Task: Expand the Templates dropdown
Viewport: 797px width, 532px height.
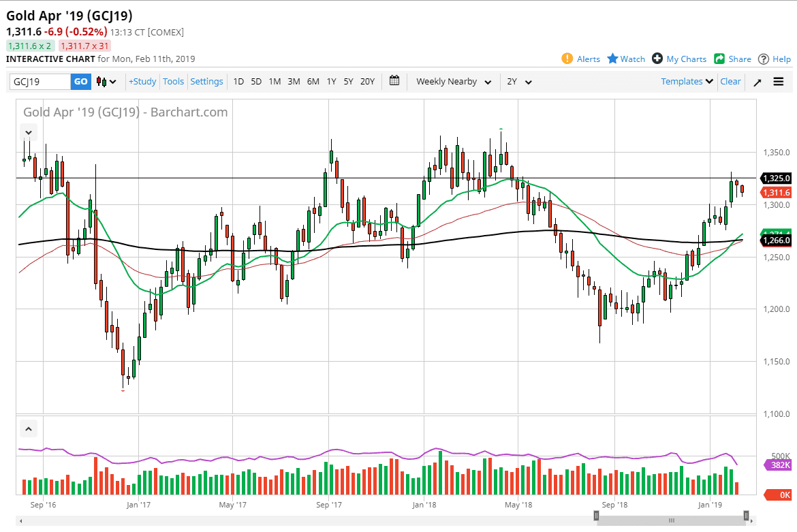Action: [x=687, y=81]
